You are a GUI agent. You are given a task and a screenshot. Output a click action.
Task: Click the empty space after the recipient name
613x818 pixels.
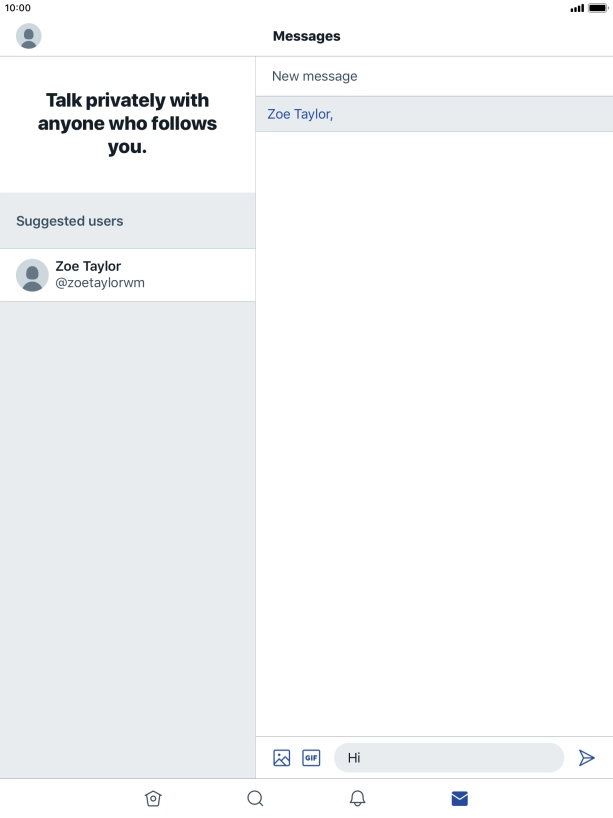472,114
